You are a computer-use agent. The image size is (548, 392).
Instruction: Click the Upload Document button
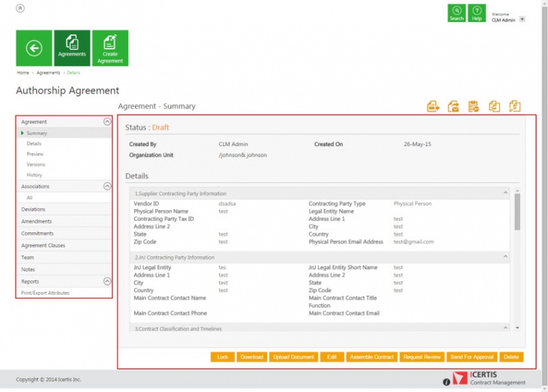pos(295,357)
